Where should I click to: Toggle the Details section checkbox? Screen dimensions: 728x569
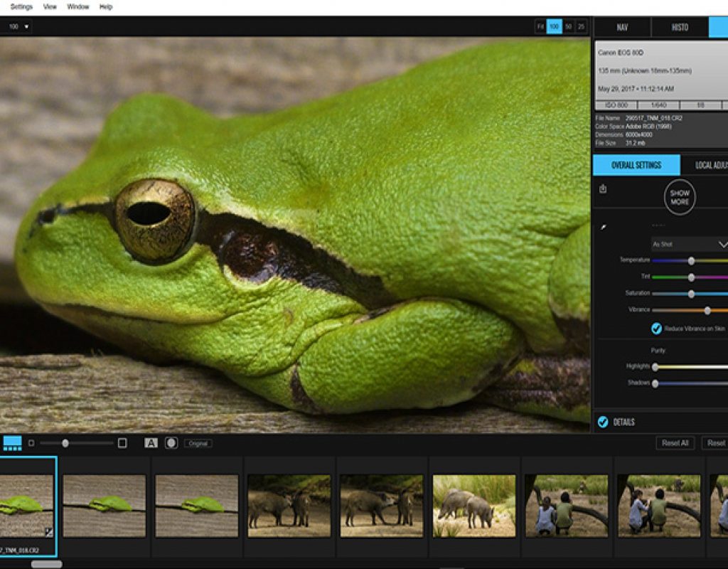tap(603, 422)
